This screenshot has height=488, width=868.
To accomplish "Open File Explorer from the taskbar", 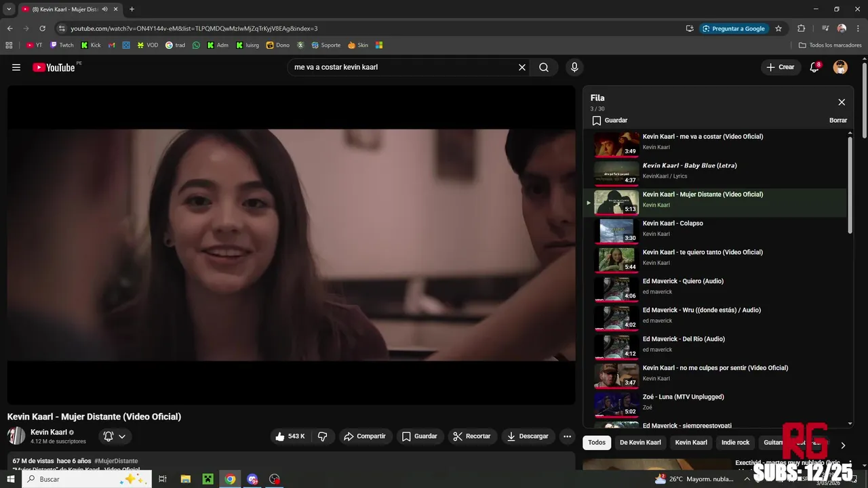I will coord(185,479).
